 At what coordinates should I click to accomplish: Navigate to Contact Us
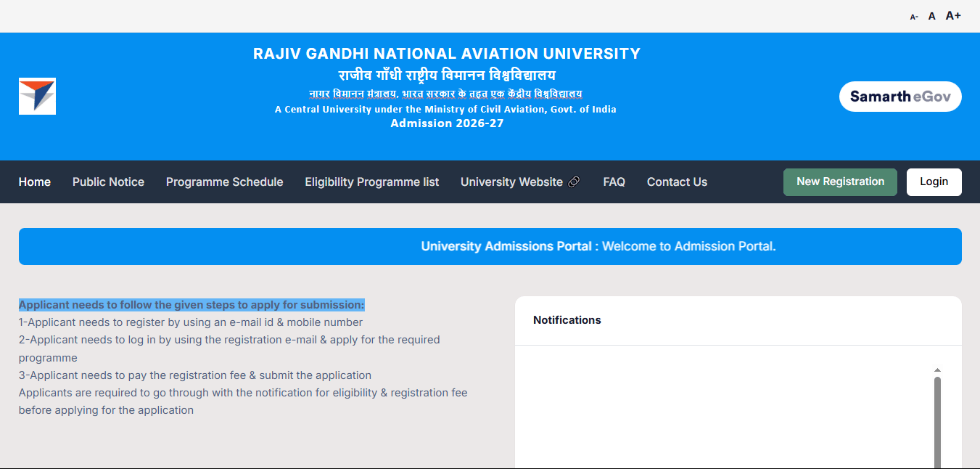coord(677,182)
